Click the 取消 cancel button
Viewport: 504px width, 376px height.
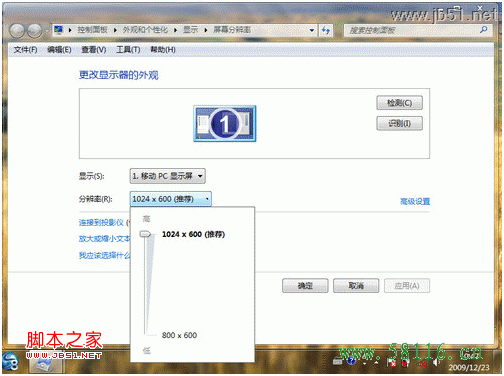356,286
